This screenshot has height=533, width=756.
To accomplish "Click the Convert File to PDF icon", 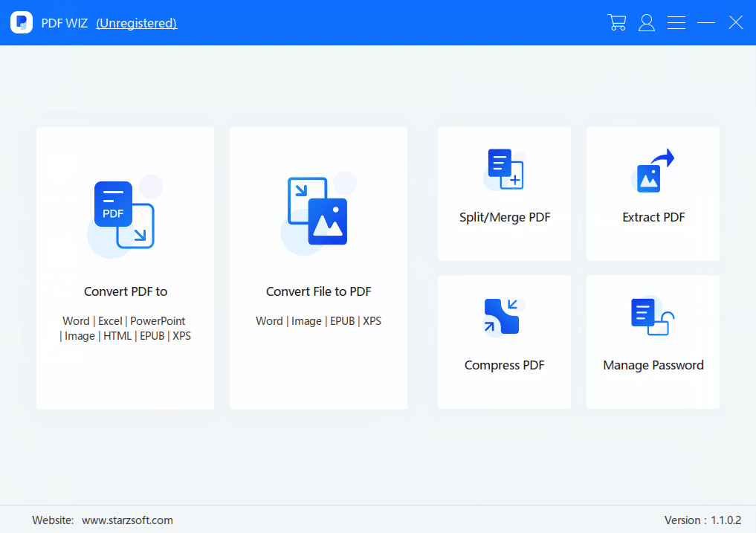I will 317,211.
